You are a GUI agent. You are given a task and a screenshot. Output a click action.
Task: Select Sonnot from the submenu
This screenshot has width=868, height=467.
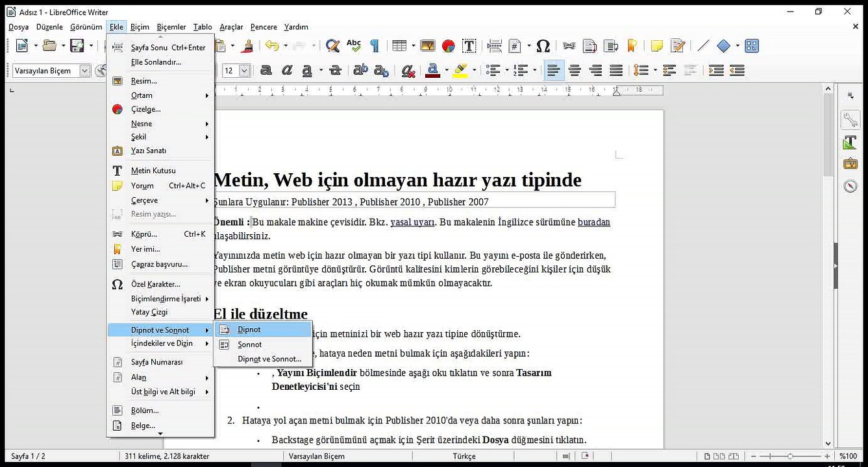263,344
